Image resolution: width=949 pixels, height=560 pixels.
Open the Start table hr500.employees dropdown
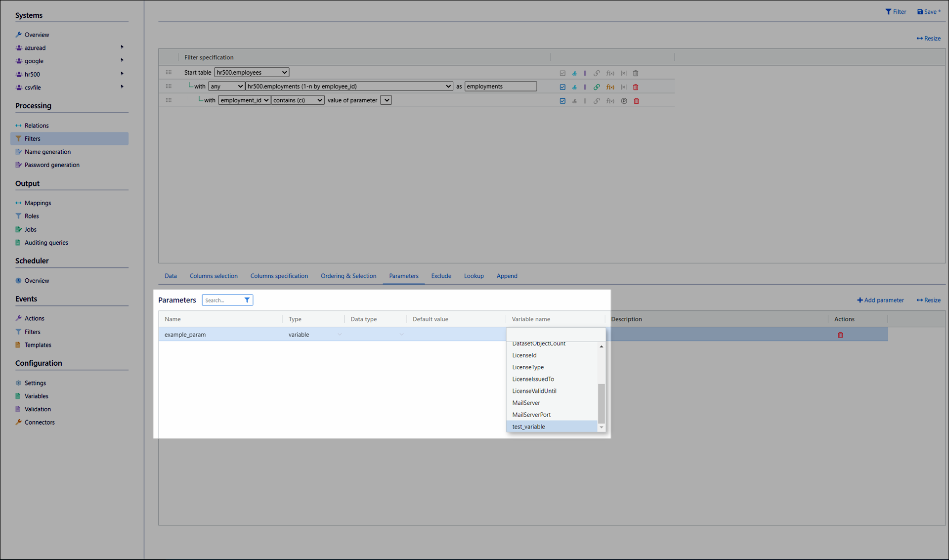[252, 72]
